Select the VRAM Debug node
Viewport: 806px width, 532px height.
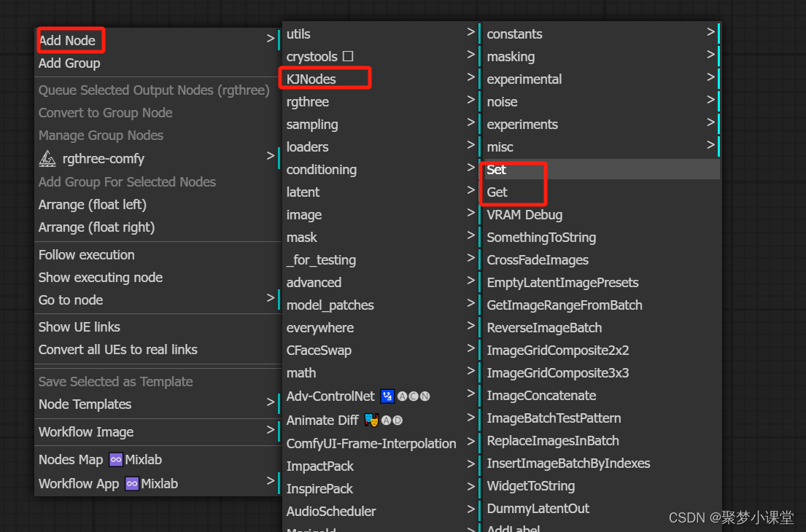pos(524,214)
